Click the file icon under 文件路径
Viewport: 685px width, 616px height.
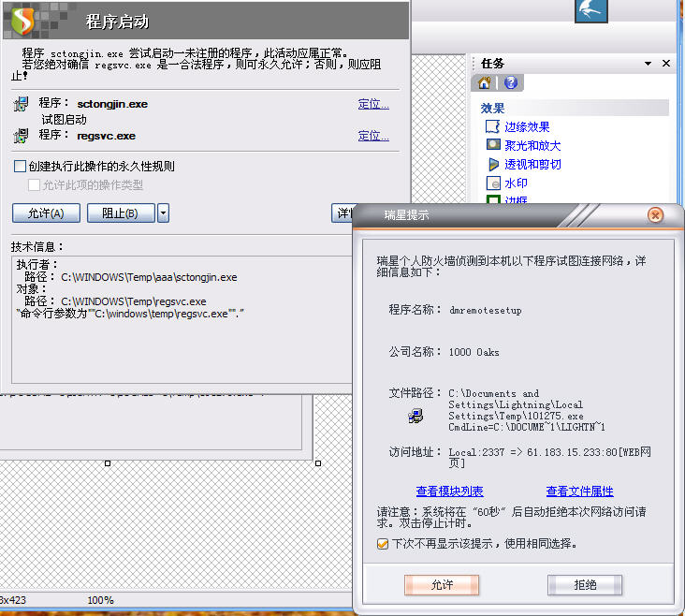pos(415,416)
